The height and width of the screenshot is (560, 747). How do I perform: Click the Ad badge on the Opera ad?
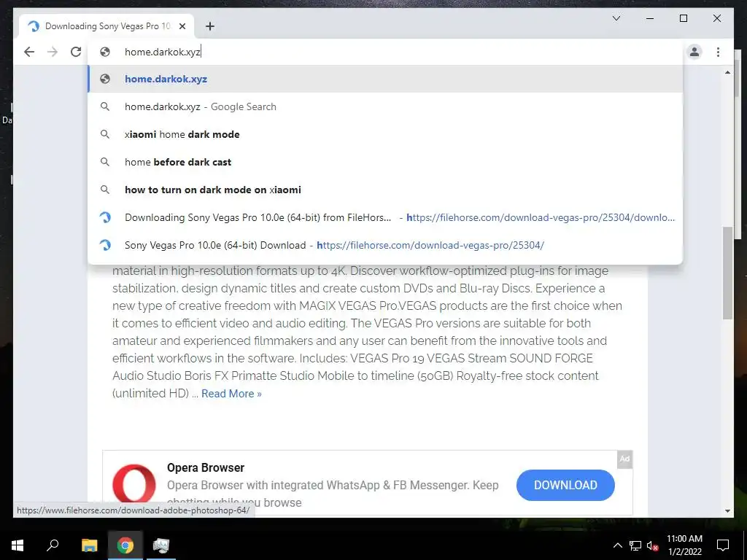(x=624, y=459)
